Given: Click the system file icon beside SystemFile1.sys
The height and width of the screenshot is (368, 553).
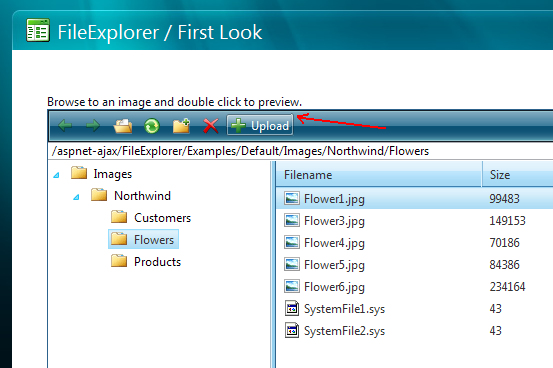Looking at the screenshot, I should 292,308.
